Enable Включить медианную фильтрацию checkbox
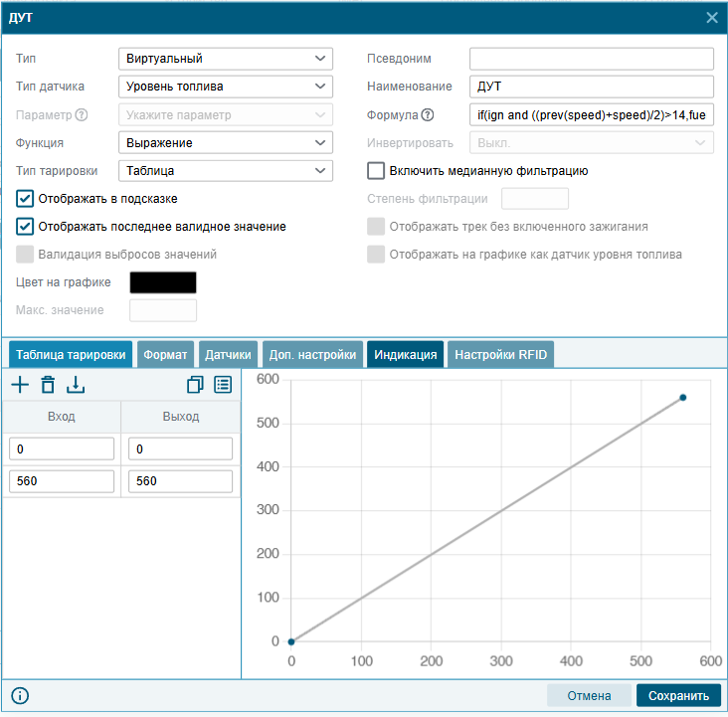Viewport: 728px width, 717px height. 376,171
